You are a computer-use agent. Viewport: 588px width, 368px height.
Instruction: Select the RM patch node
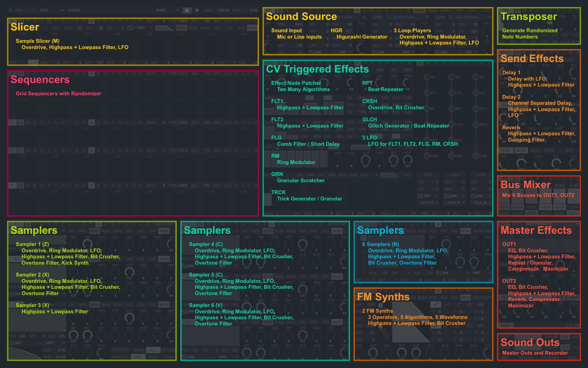click(427, 109)
